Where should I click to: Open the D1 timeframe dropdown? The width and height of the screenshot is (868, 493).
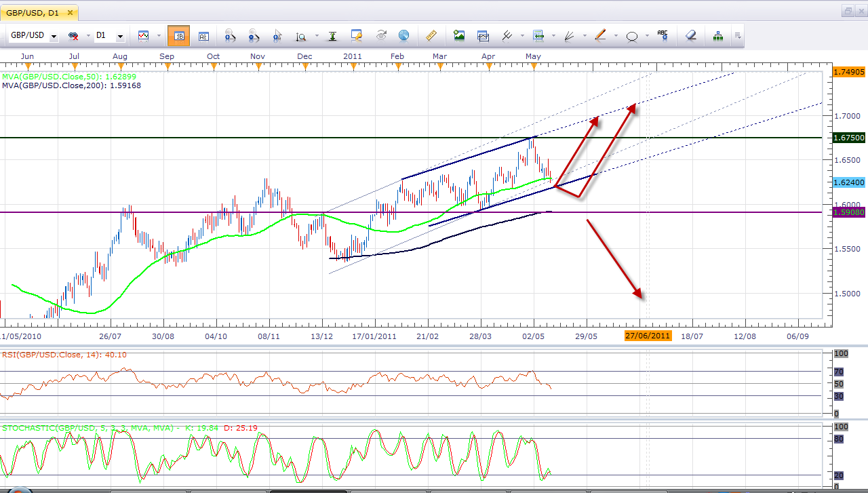[121, 36]
